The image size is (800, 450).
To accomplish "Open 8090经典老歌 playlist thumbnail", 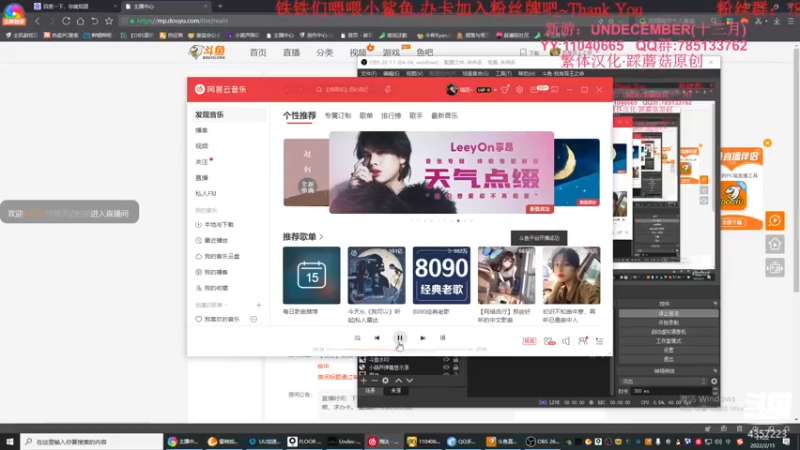I will 441,275.
